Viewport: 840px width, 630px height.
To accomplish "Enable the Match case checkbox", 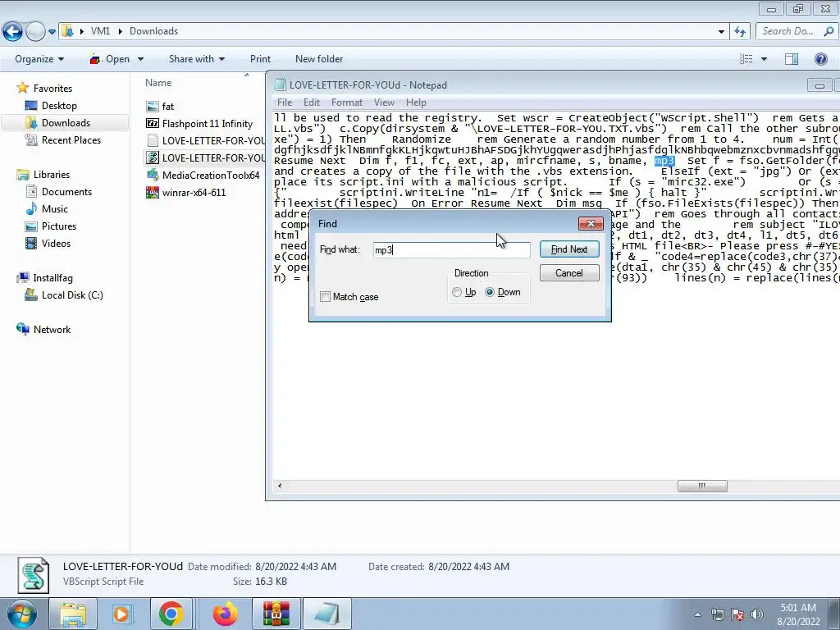I will coord(325,297).
